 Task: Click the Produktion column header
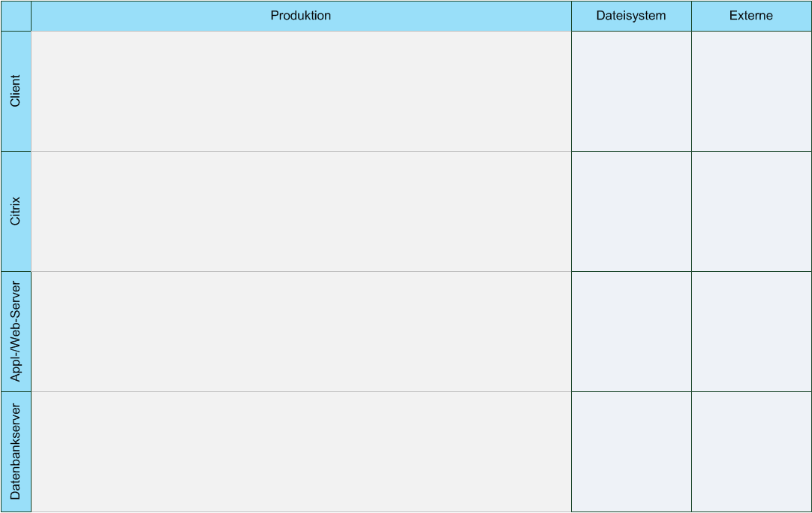tap(300, 16)
